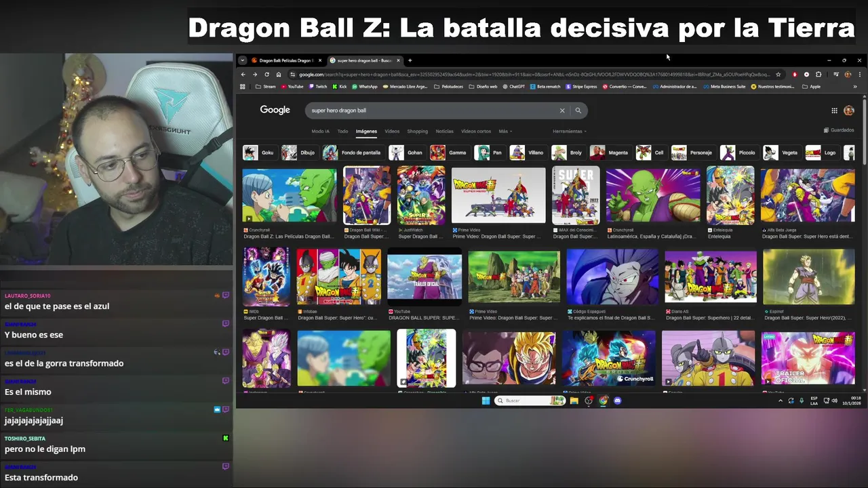The image size is (868, 488).
Task: Close the 'super hero dragon ball' tab
Action: click(x=398, y=60)
